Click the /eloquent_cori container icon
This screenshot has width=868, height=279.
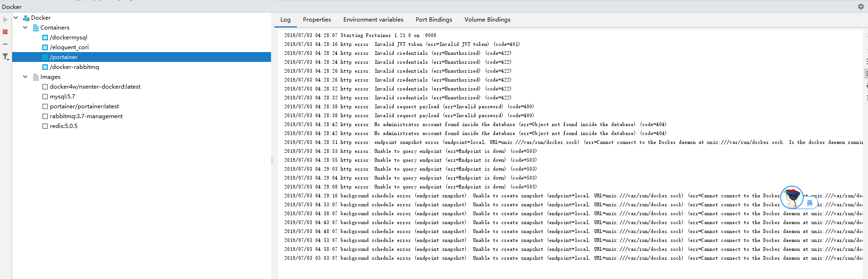[x=45, y=47]
